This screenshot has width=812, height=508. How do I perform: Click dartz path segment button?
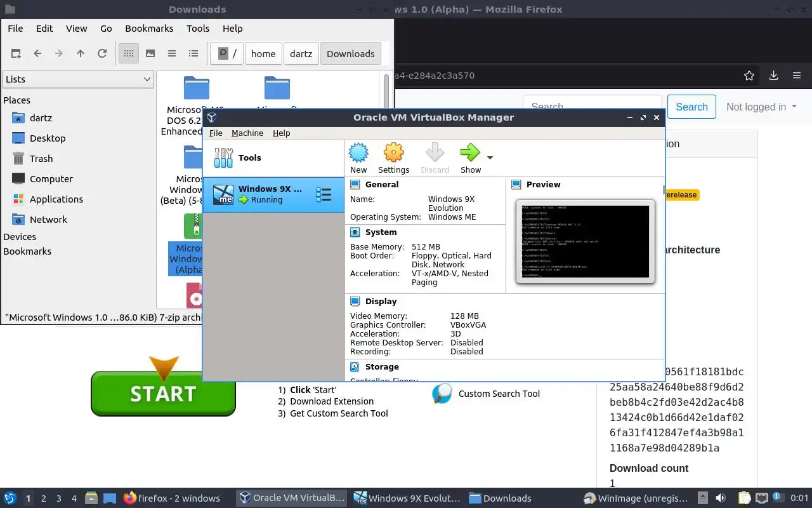(301, 54)
